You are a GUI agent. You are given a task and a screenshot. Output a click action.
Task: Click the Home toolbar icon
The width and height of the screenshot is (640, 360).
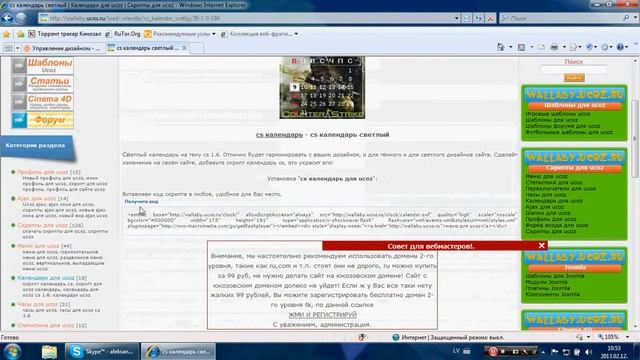coord(500,47)
